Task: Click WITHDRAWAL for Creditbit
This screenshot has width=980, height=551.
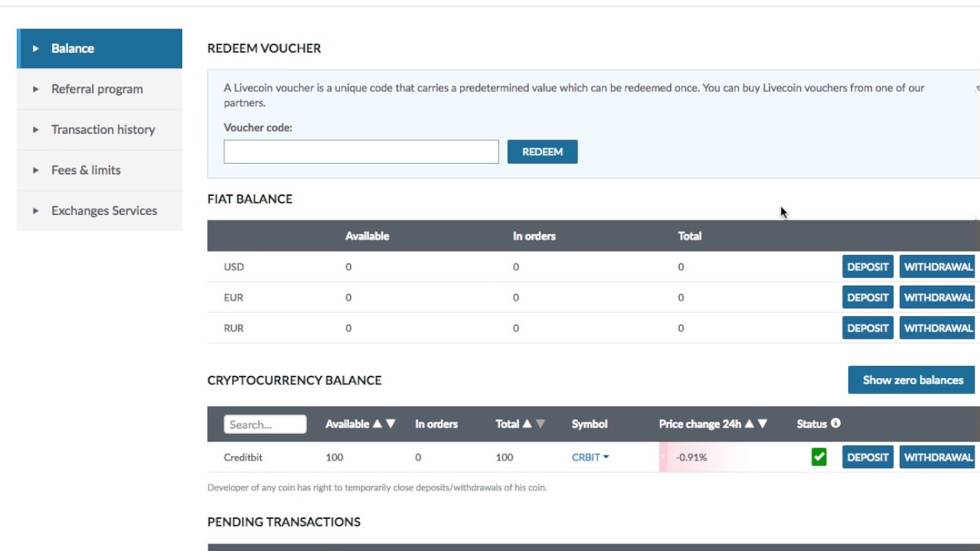Action: (938, 458)
